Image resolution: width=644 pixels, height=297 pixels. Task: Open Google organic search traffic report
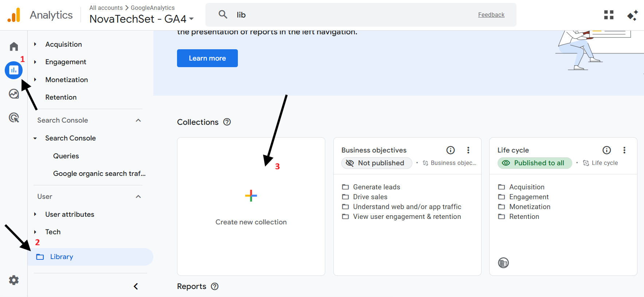click(99, 174)
